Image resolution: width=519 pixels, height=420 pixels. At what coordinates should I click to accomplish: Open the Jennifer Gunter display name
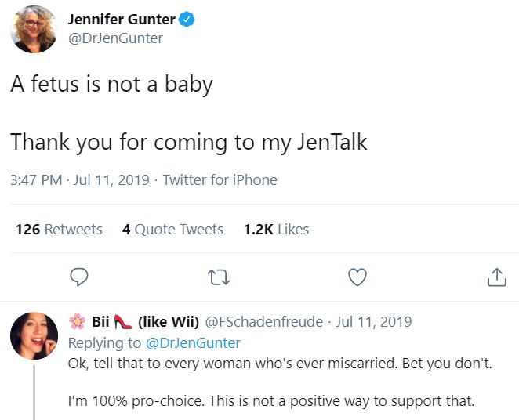pyautogui.click(x=122, y=19)
